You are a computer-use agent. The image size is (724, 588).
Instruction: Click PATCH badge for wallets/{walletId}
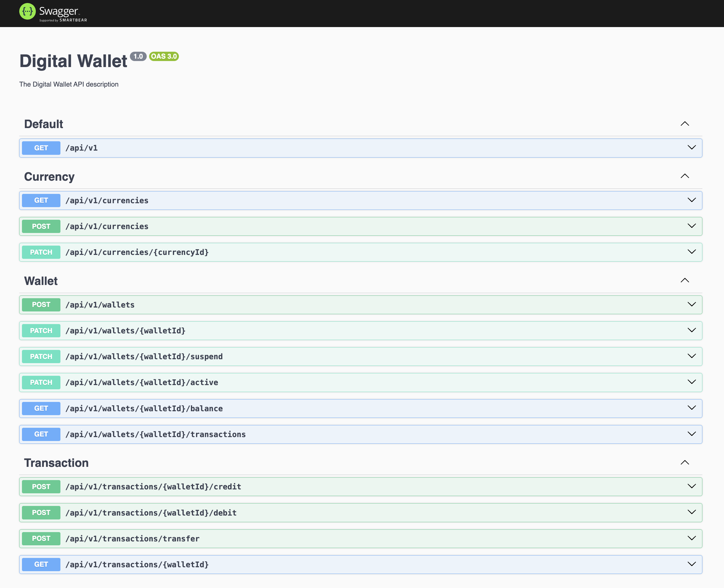point(41,331)
